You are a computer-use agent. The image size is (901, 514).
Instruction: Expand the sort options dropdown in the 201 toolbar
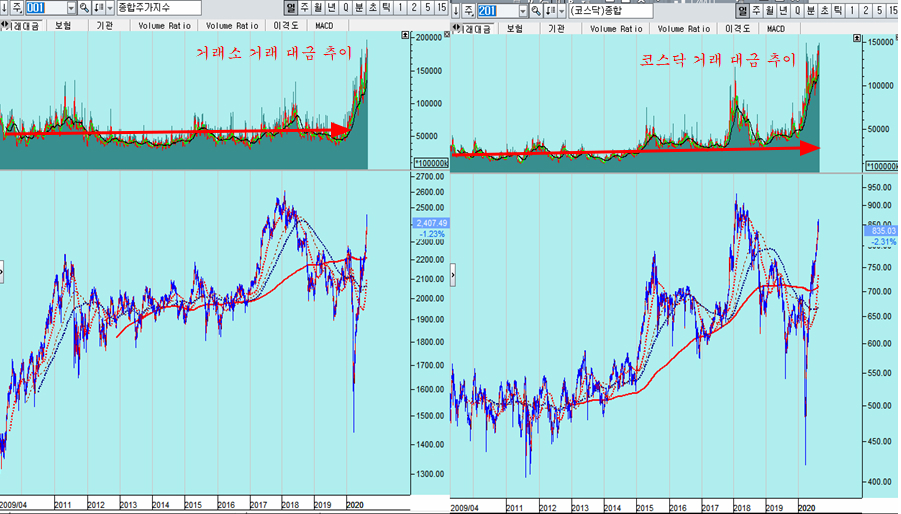pos(562,10)
